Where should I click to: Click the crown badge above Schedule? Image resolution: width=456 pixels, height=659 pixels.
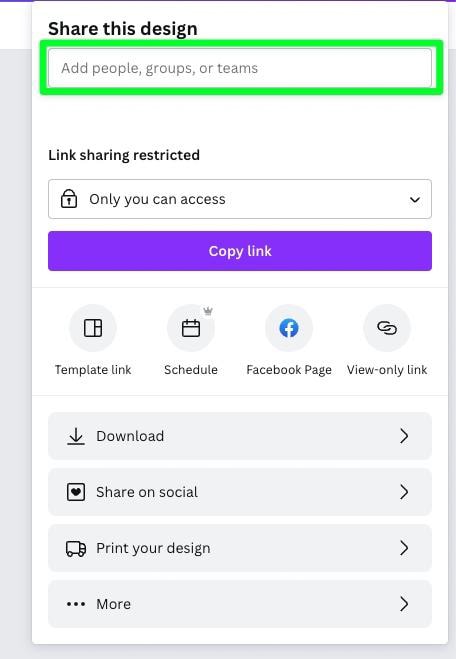pos(208,311)
